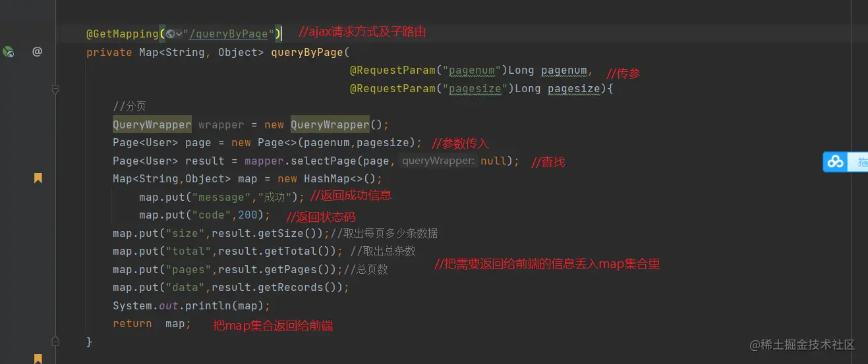Image resolution: width=868 pixels, height=364 pixels.
Task: Click the "private" keyword
Action: [x=109, y=52]
